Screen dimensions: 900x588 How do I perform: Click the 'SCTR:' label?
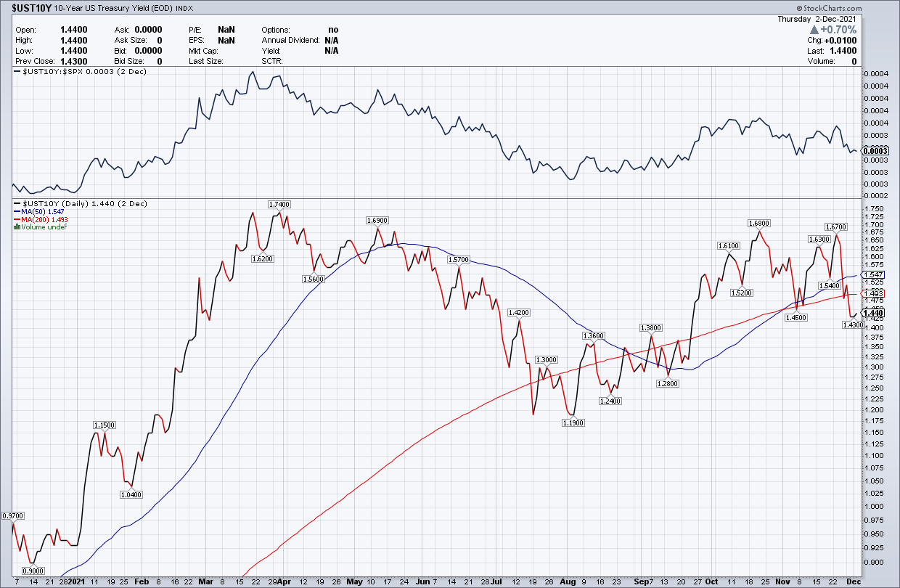pyautogui.click(x=273, y=62)
